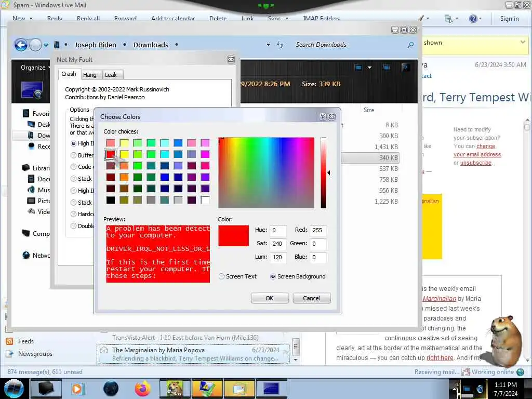This screenshot has width=532, height=399.
Task: Pick the white color swatch
Action: tap(205, 200)
